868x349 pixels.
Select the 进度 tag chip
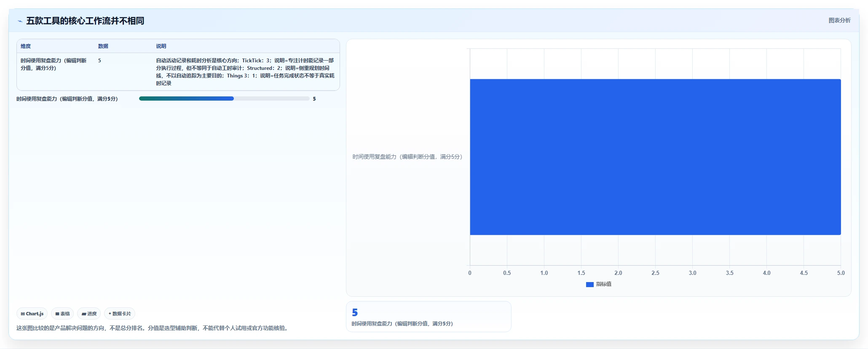[x=89, y=314]
